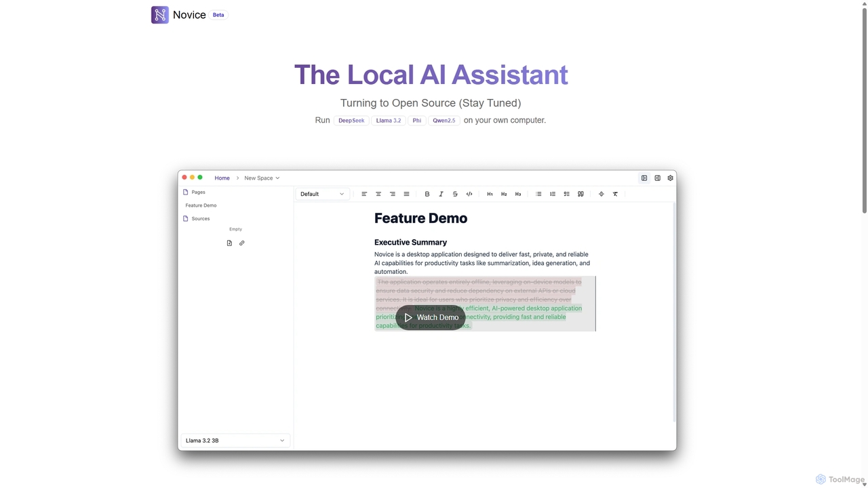The image size is (868, 488).
Task: Apply Heading 3 style
Action: (x=518, y=194)
